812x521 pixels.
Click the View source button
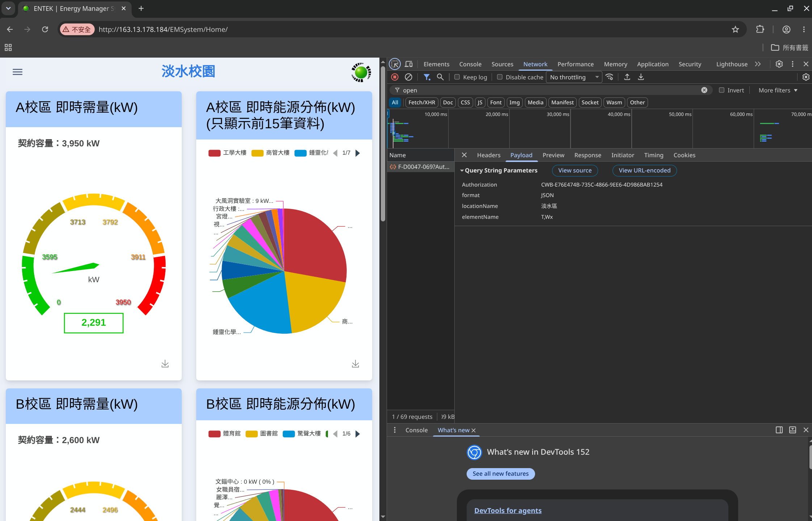tap(575, 170)
